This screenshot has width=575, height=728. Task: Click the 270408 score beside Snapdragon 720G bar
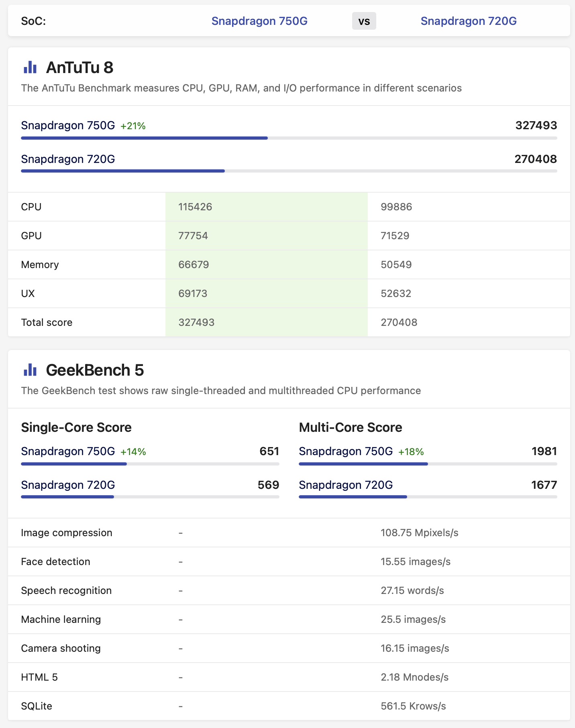coord(536,159)
